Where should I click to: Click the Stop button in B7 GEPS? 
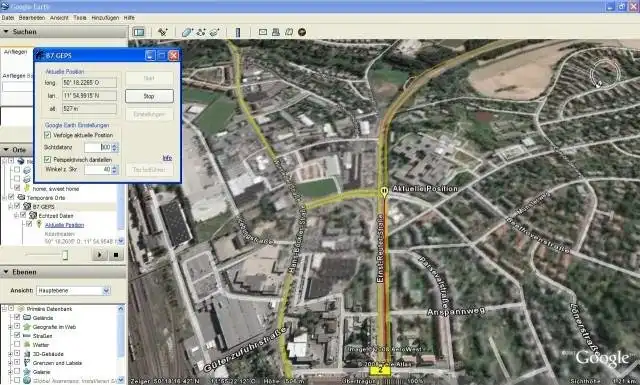tap(149, 96)
